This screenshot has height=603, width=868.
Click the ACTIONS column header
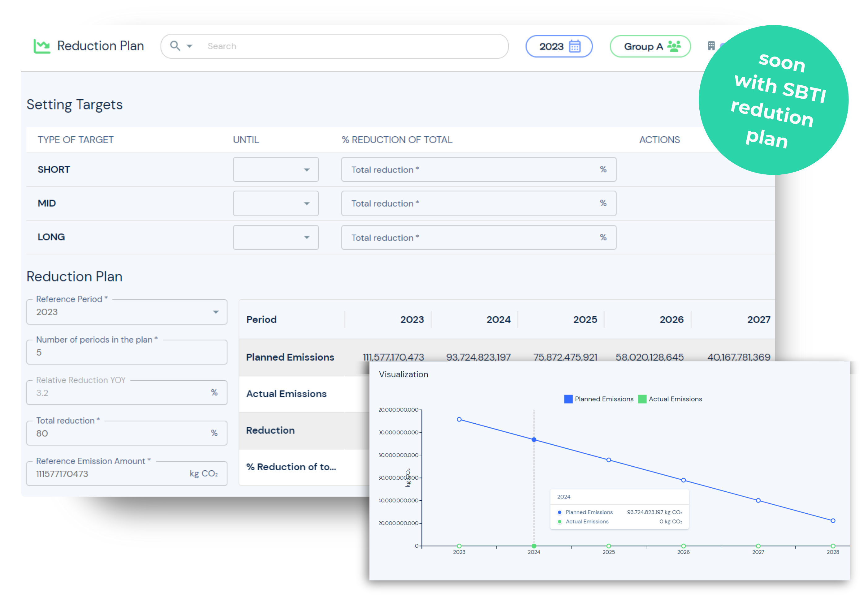[659, 140]
